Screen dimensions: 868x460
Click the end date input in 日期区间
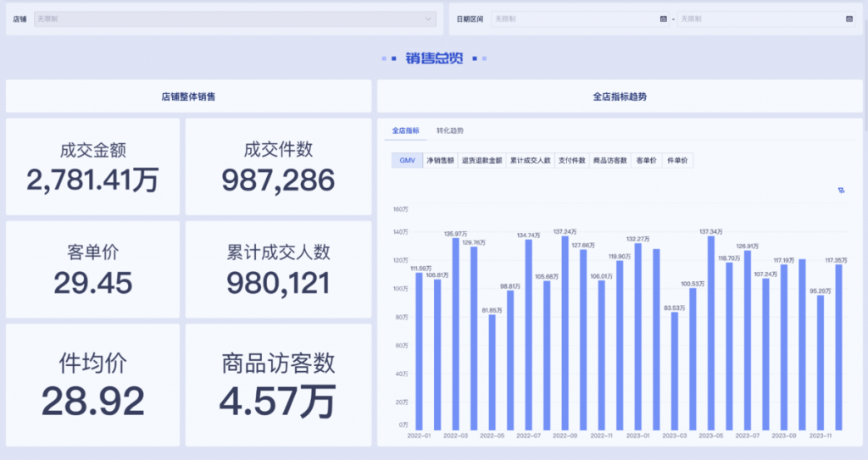pos(759,19)
